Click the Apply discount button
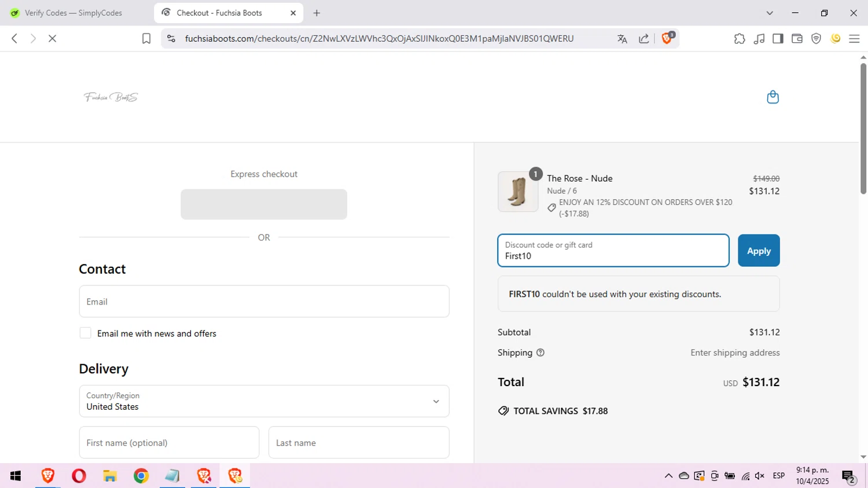This screenshot has height=488, width=868. 759,251
